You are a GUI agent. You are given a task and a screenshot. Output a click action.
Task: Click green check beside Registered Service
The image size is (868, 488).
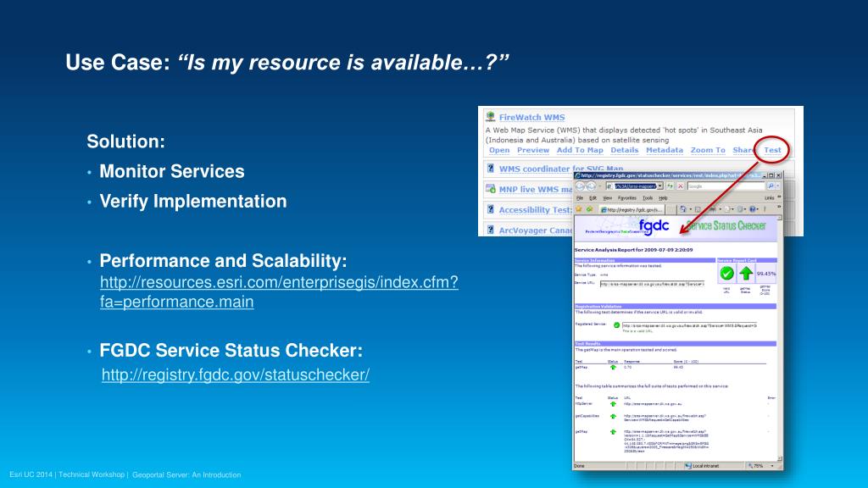click(617, 325)
